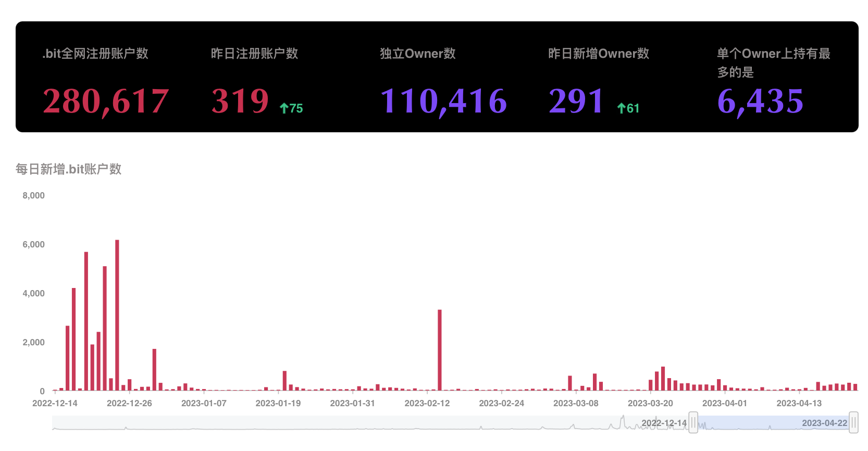This screenshot has height=451, width=868.
Task: Click the 2022-12-14 x-axis label
Action: (x=55, y=403)
